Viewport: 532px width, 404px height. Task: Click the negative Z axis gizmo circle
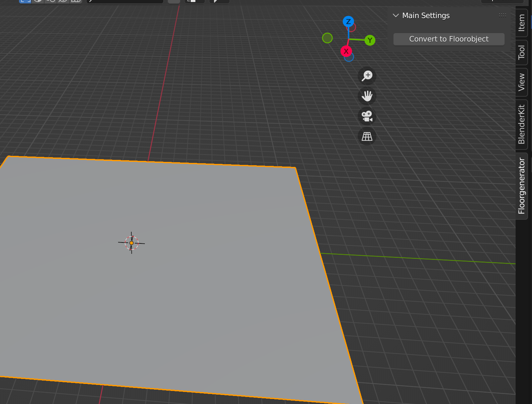tap(350, 58)
